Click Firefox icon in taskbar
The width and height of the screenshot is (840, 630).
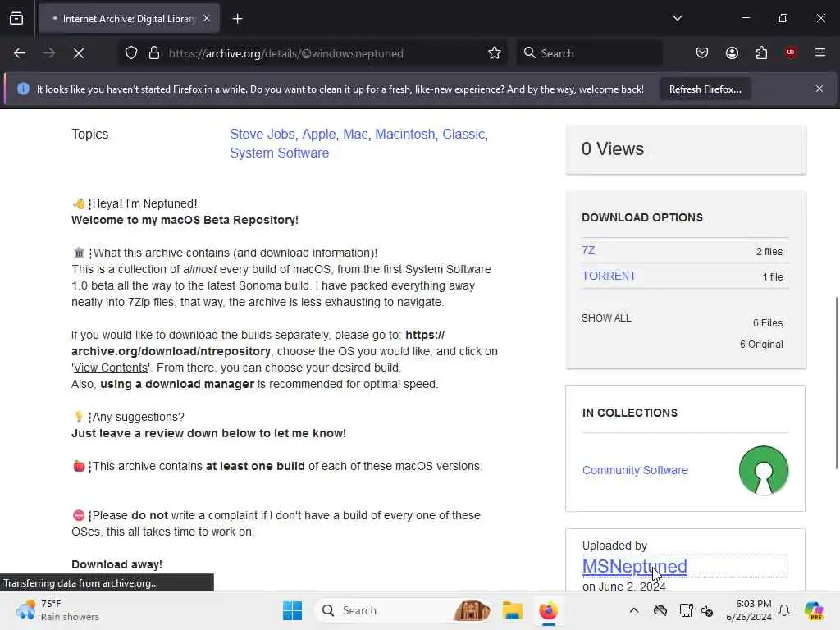tap(548, 610)
